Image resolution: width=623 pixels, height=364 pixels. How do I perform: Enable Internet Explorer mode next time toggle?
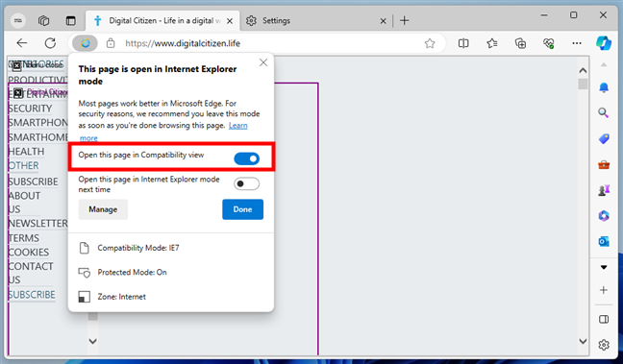pyautogui.click(x=247, y=183)
